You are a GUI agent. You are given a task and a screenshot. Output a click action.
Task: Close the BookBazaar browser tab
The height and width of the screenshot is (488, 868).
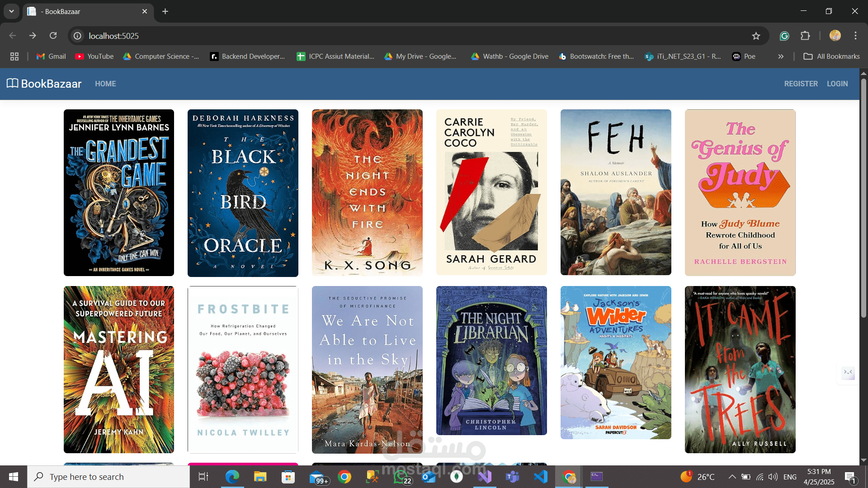pos(145,11)
